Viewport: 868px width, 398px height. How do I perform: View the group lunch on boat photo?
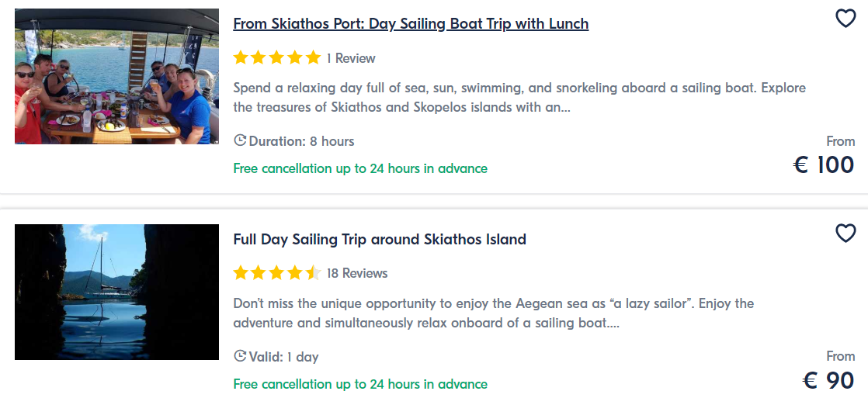[x=116, y=76]
